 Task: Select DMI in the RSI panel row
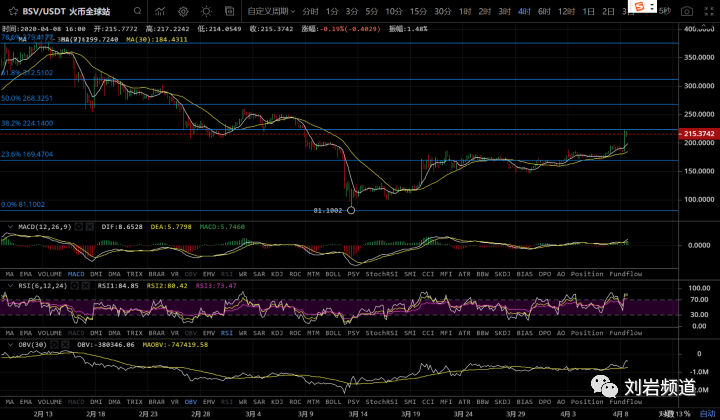tap(96, 333)
